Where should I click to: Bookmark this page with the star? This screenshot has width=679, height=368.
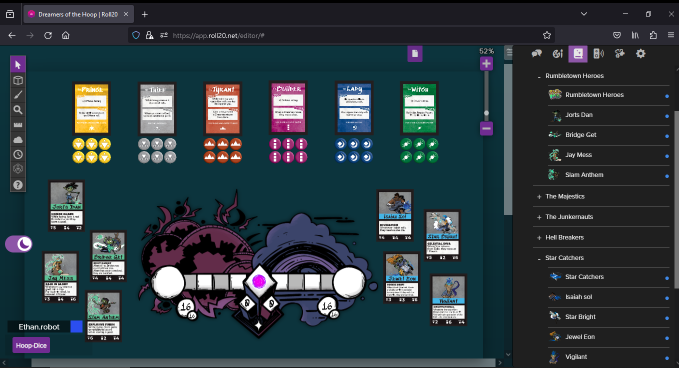[x=547, y=36]
